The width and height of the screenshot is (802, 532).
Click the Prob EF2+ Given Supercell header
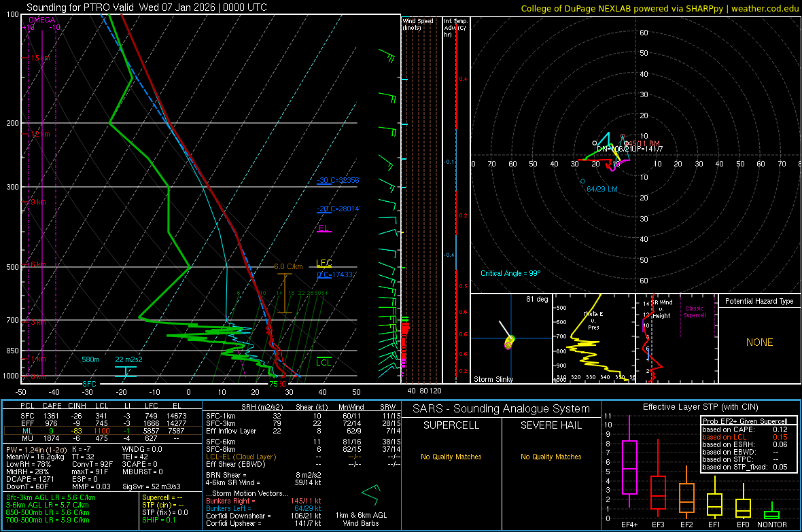click(x=745, y=421)
